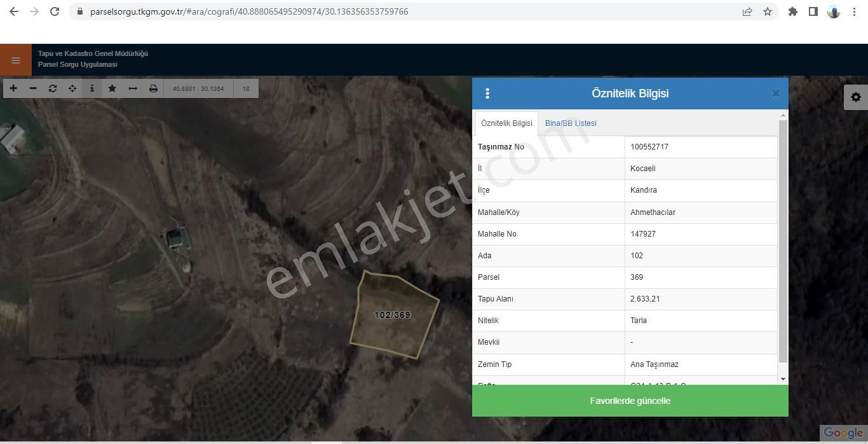Select the distance measurement tool
Screen dimensions: 868x444
pyautogui.click(x=132, y=88)
